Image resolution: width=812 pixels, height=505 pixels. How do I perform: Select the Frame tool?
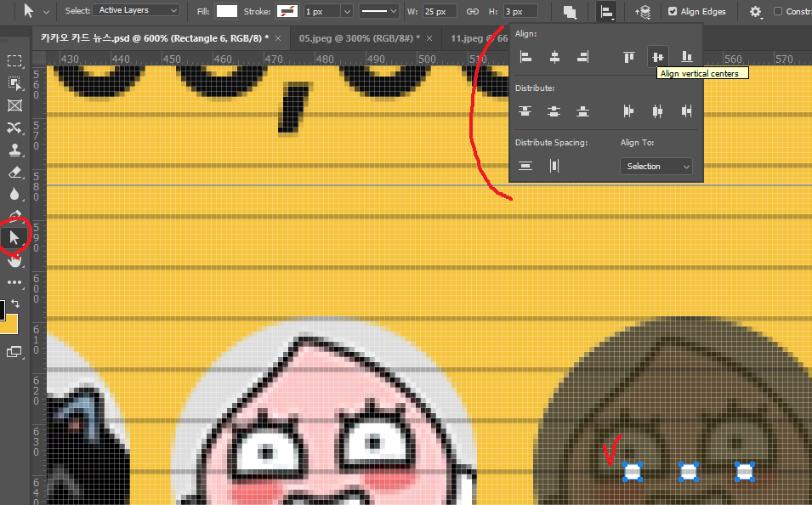[14, 105]
